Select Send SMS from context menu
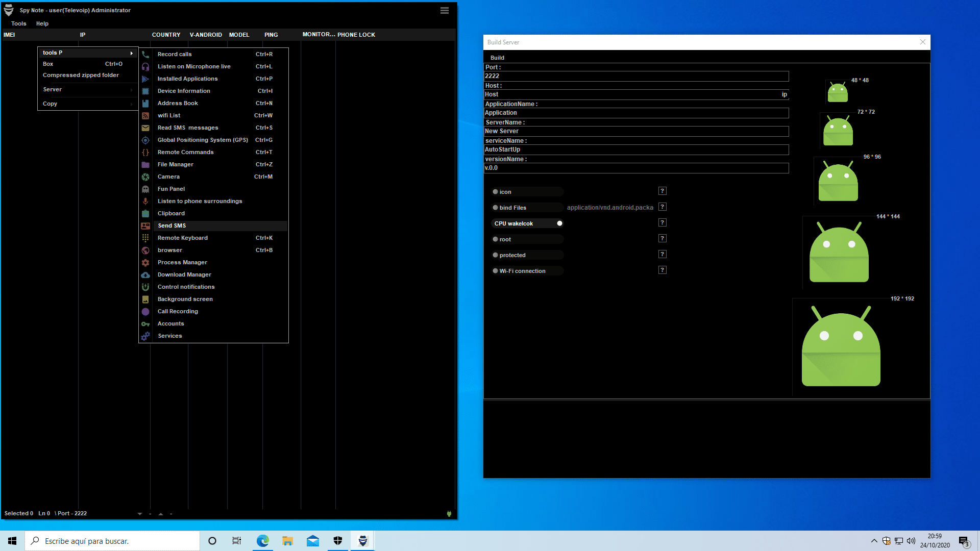This screenshot has height=551, width=980. (172, 226)
